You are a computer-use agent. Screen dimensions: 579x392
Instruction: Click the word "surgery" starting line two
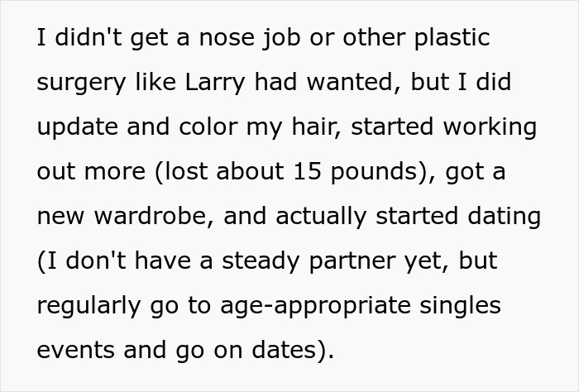(80, 84)
